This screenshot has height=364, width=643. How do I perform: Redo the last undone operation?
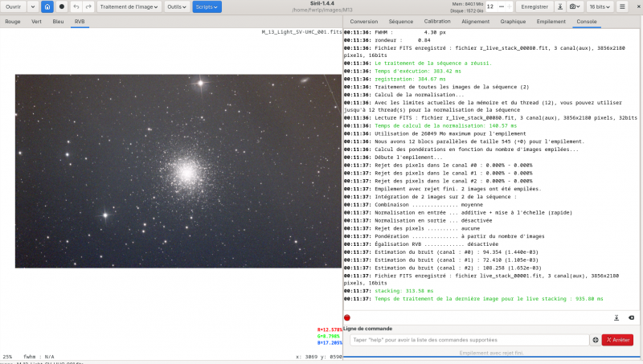click(x=88, y=6)
